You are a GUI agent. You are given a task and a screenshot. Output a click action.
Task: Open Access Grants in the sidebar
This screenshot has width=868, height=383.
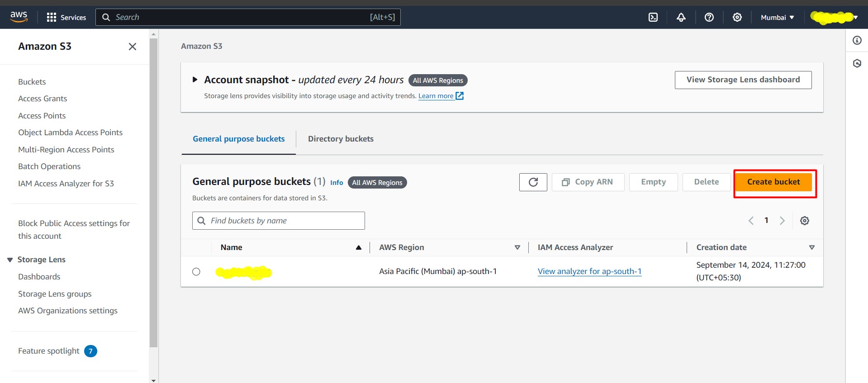click(43, 99)
